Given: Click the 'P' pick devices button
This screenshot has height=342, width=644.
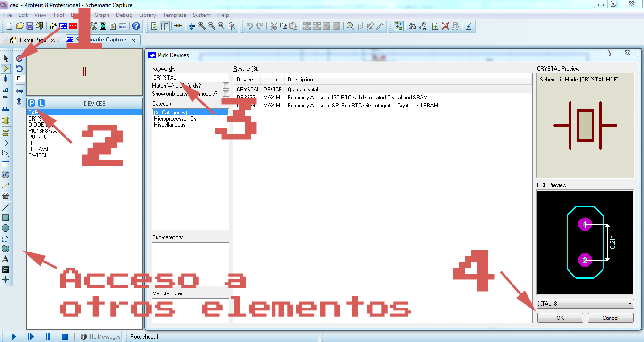Looking at the screenshot, I should click(x=32, y=103).
